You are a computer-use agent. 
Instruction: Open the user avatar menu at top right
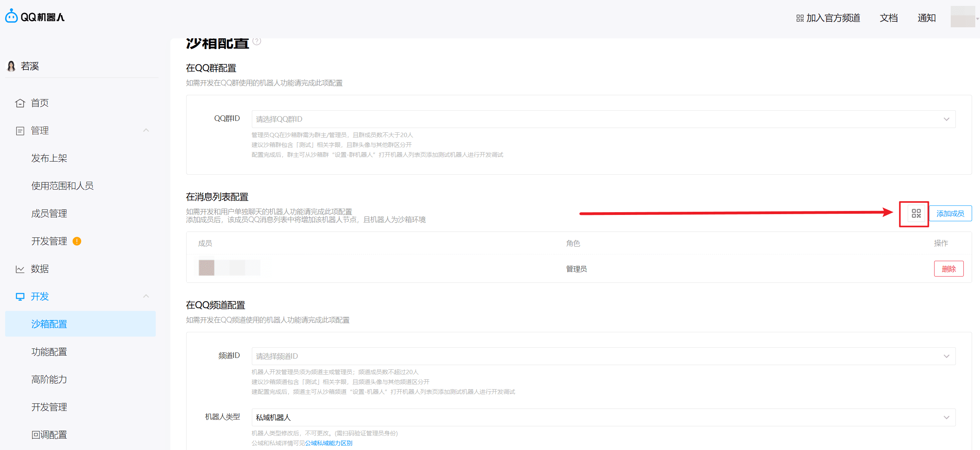point(963,17)
